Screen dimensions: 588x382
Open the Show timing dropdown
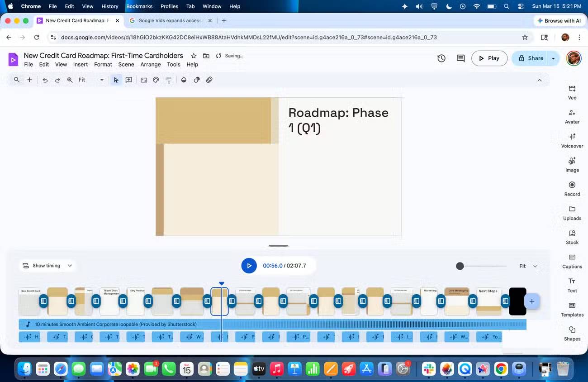pos(47,266)
